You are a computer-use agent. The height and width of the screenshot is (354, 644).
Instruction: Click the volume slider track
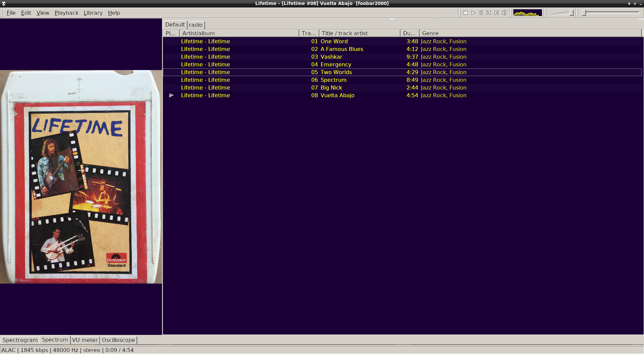pos(562,13)
